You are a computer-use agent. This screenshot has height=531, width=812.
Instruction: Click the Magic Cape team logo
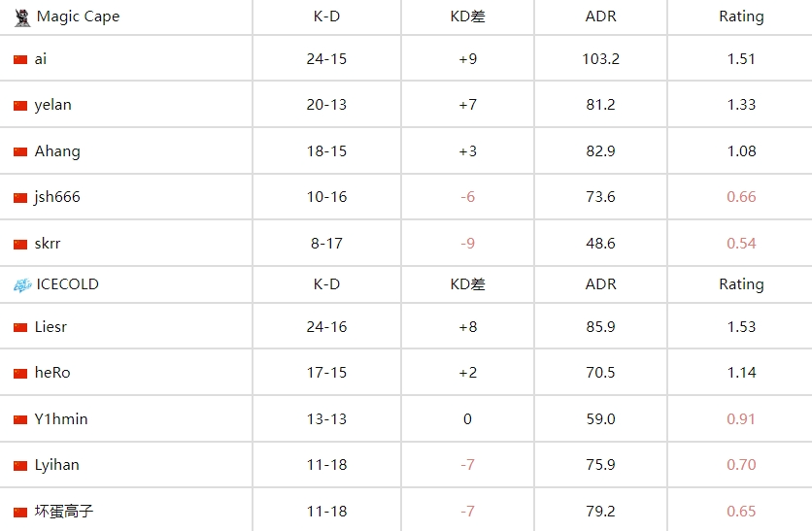pyautogui.click(x=21, y=17)
